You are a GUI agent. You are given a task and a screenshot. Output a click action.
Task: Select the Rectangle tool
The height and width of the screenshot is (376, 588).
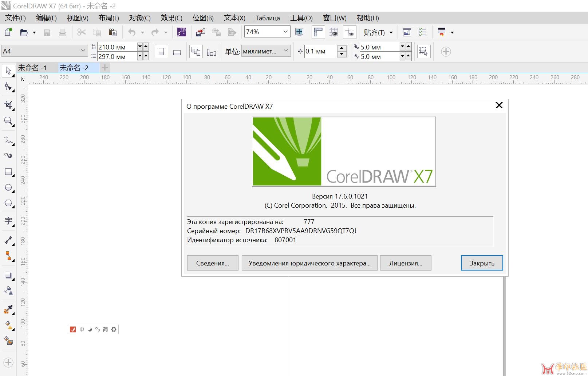click(x=8, y=172)
